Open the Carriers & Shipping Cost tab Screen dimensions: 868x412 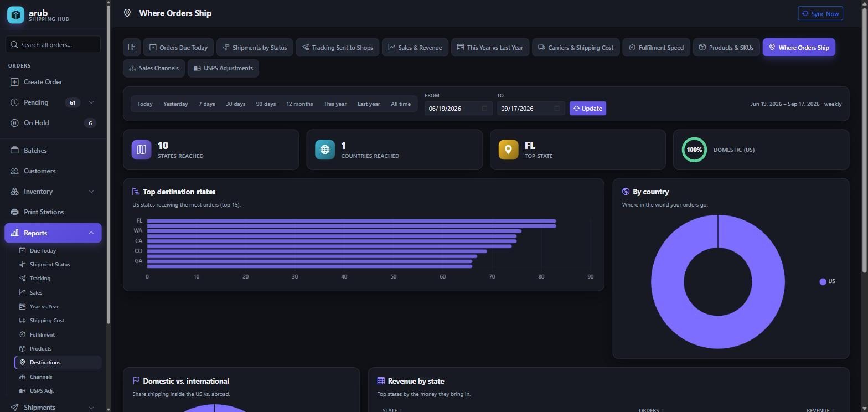tap(576, 48)
